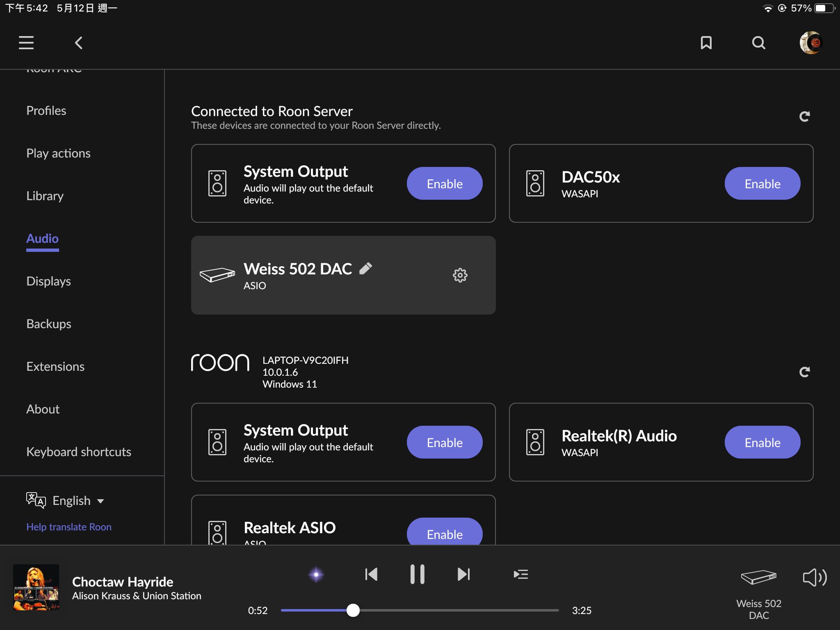This screenshot has width=840, height=630.
Task: Open About settings tab
Action: pos(43,409)
